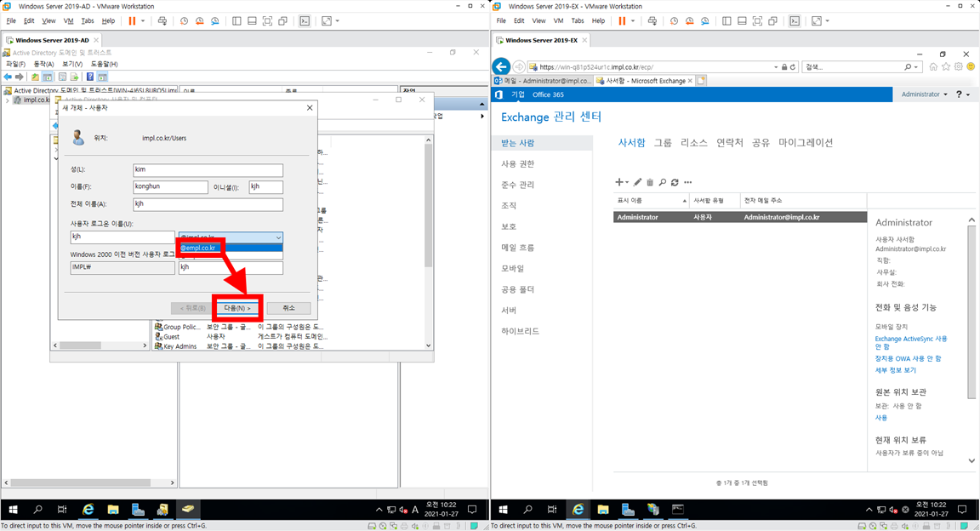980x531 pixels.
Task: Click the new mailbox plus icon in Exchange
Action: coord(618,182)
